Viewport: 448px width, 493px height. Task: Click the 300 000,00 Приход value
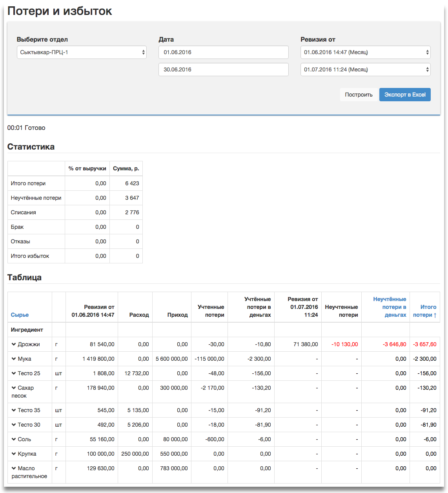pyautogui.click(x=174, y=388)
